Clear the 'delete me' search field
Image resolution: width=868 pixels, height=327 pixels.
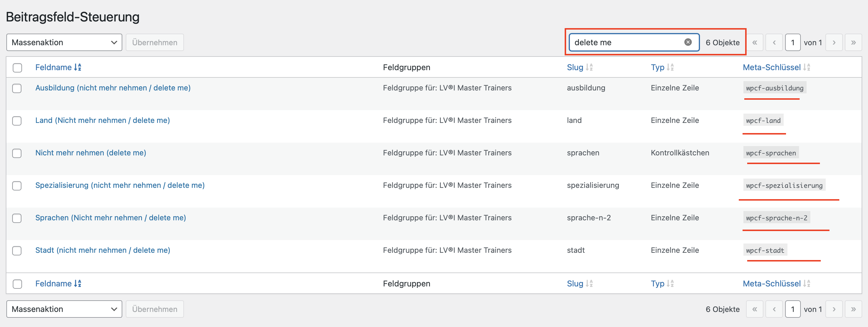click(688, 42)
